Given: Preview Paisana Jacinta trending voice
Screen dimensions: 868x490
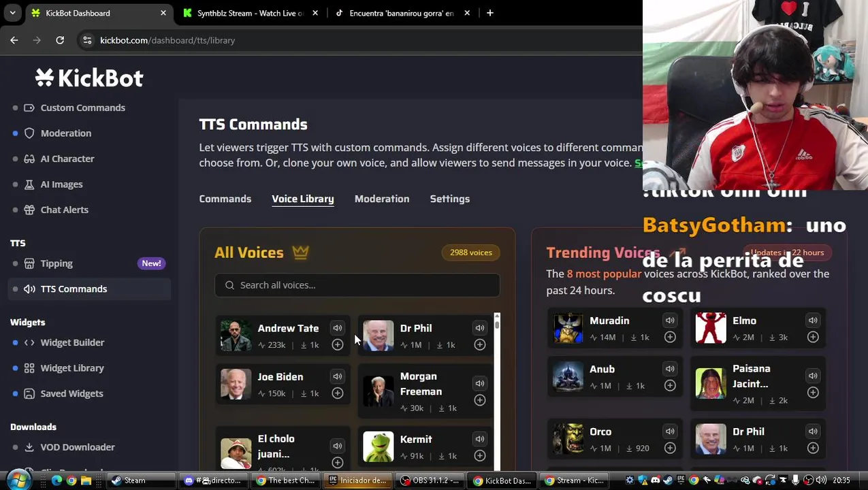Looking at the screenshot, I should point(813,376).
